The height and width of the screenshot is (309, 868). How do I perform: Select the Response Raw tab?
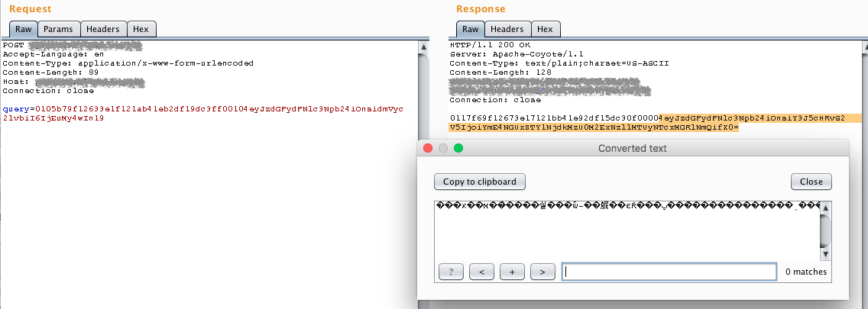[x=471, y=29]
